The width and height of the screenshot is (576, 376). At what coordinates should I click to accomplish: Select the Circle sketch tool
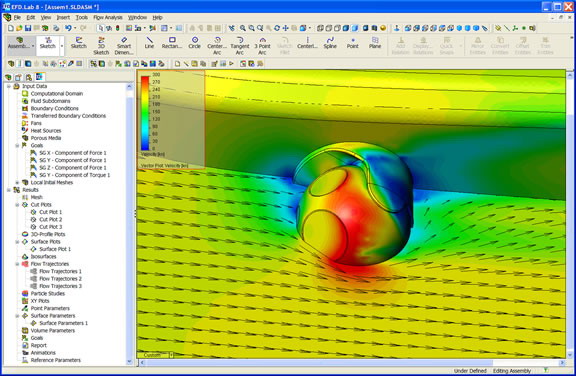pos(195,43)
